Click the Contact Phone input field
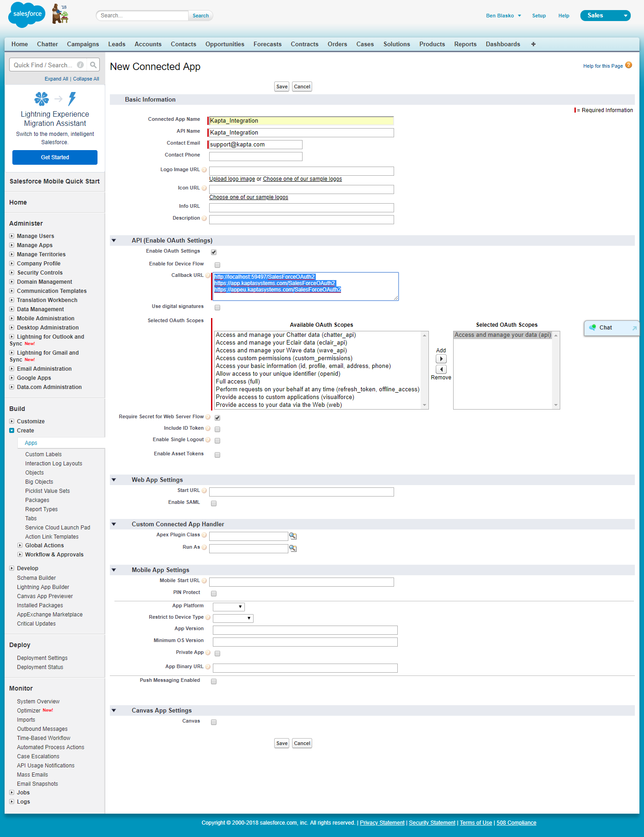The height and width of the screenshot is (837, 644). (x=256, y=157)
